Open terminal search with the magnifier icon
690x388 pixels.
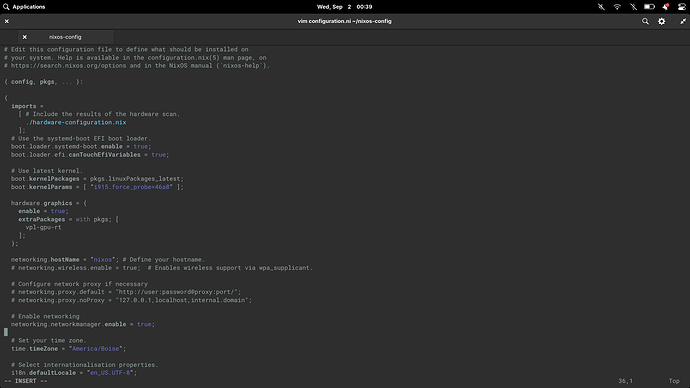coord(645,21)
